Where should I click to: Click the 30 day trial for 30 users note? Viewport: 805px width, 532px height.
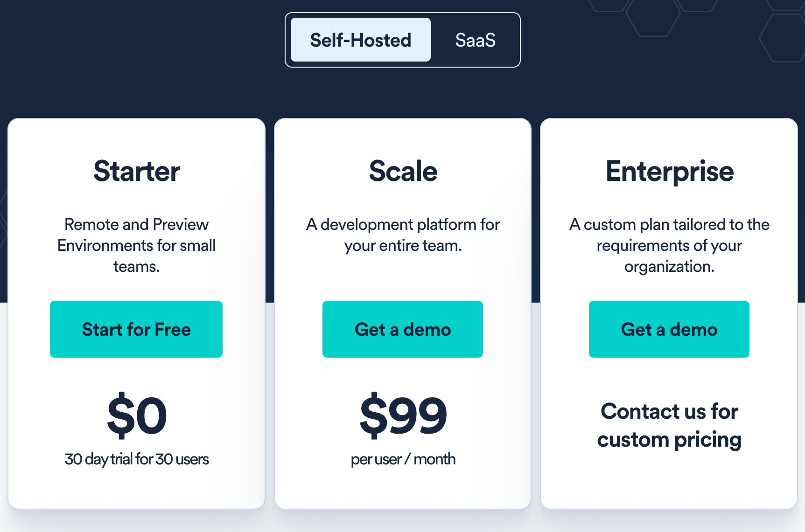coord(136,459)
